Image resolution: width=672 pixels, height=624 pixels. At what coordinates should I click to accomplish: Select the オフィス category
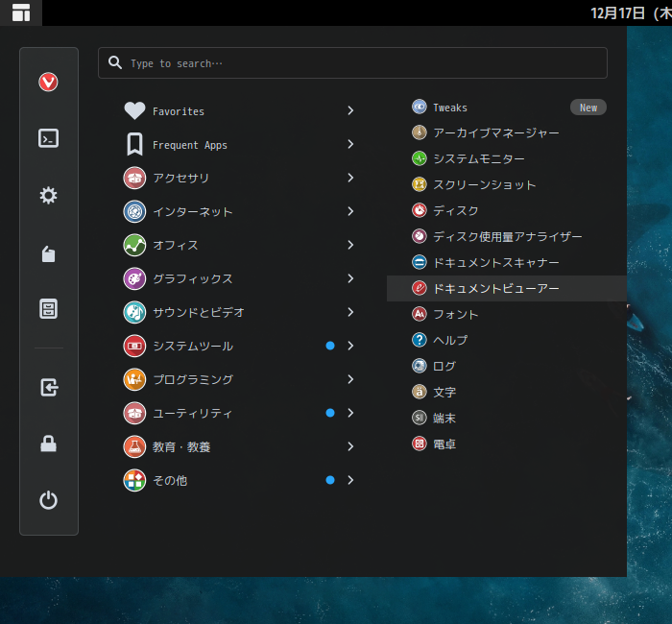(239, 245)
